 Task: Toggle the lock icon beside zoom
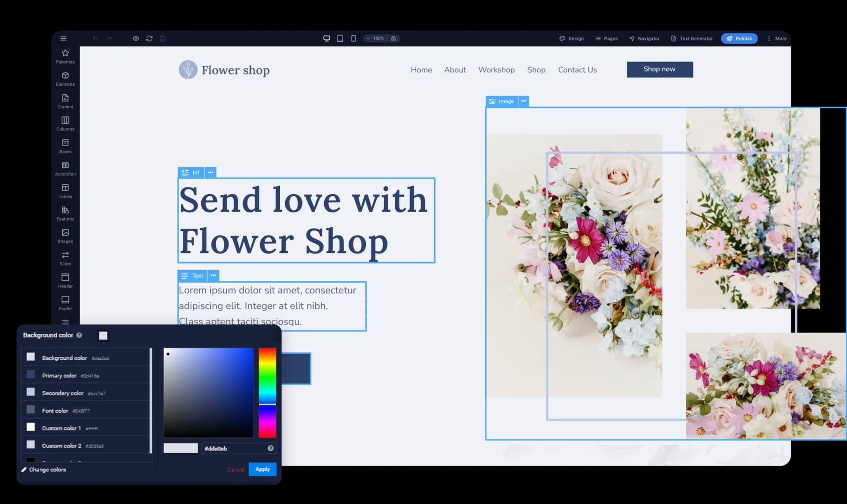click(394, 38)
